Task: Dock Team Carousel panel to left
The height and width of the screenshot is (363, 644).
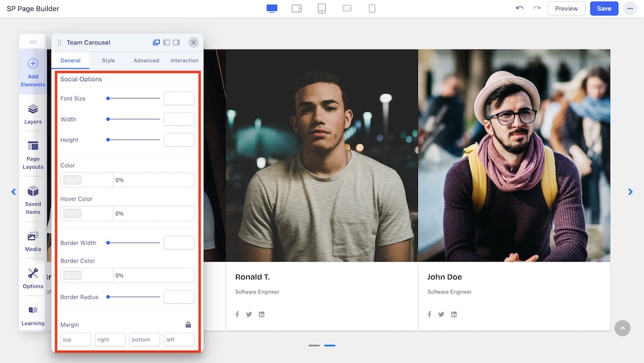Action: [x=167, y=42]
